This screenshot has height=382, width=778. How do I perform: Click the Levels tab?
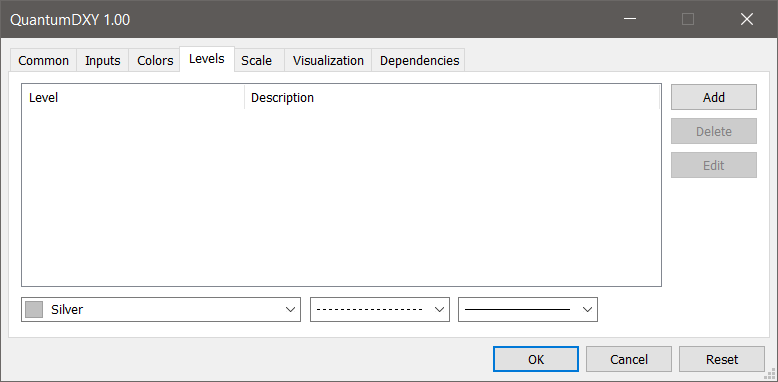coord(207,59)
